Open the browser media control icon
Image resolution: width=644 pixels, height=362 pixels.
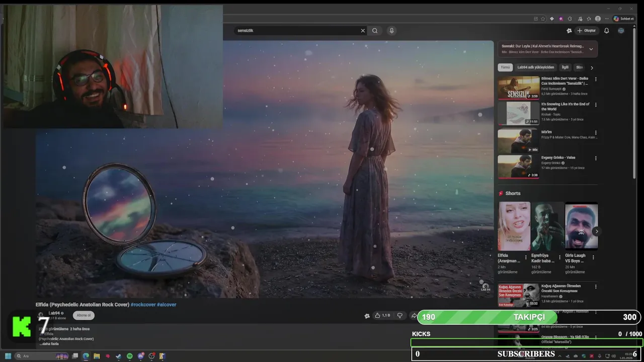tap(579, 19)
